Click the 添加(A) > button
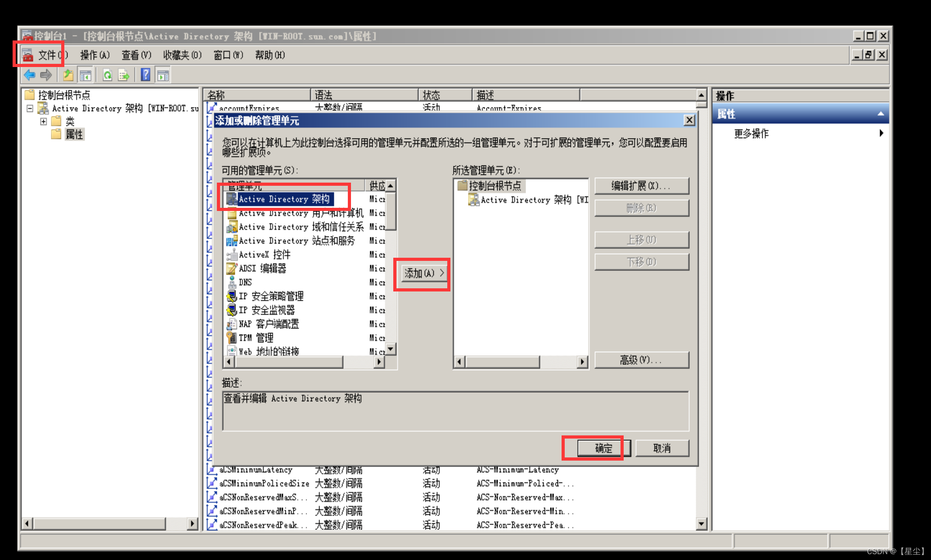This screenshot has height=560, width=931. (x=423, y=273)
